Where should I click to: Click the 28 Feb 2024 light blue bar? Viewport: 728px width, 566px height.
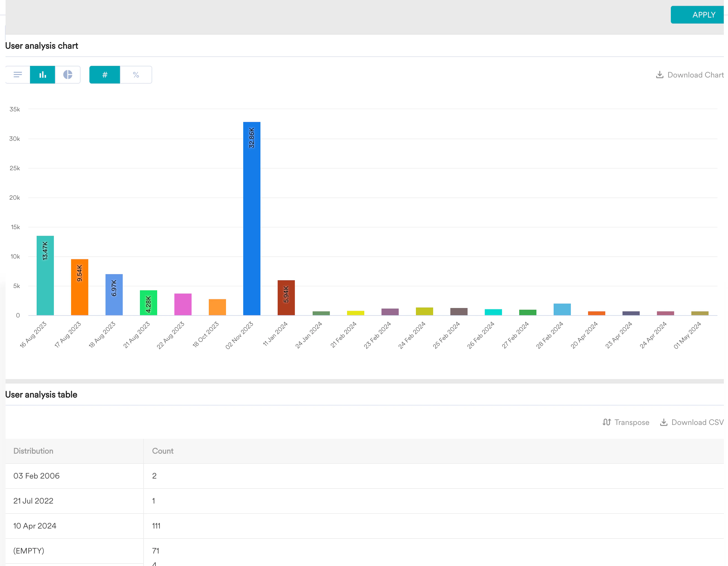coord(562,310)
